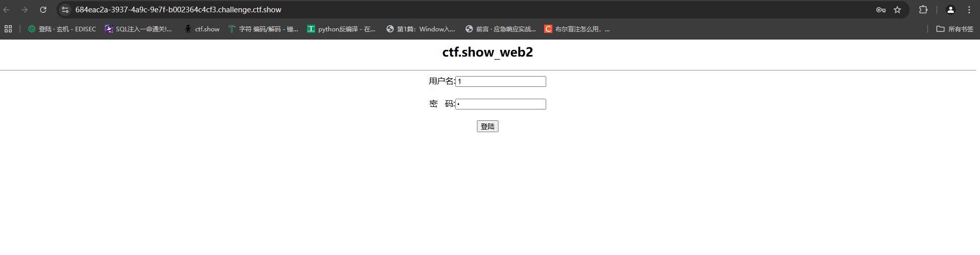Go forward to next page
The height and width of the screenshot is (255, 980).
[25, 10]
